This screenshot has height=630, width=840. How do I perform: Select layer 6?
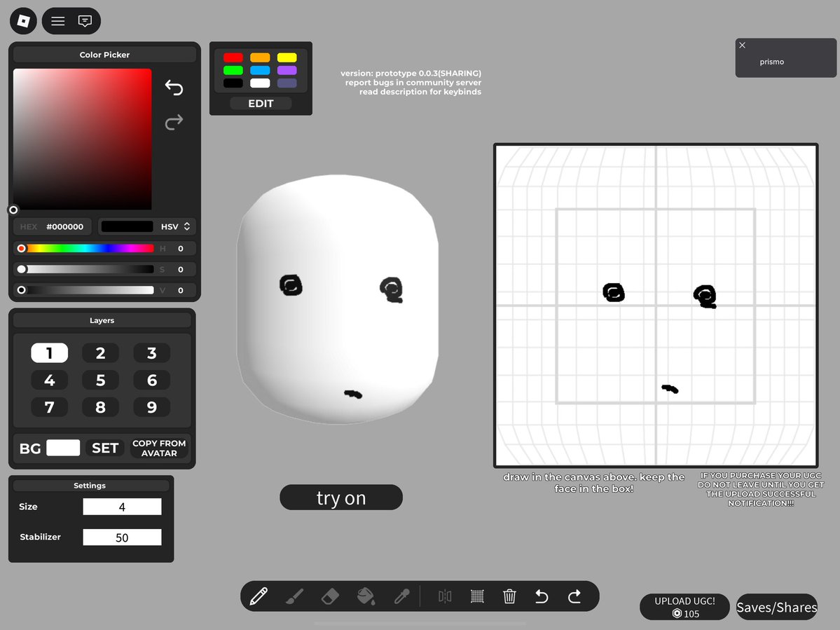pos(151,381)
